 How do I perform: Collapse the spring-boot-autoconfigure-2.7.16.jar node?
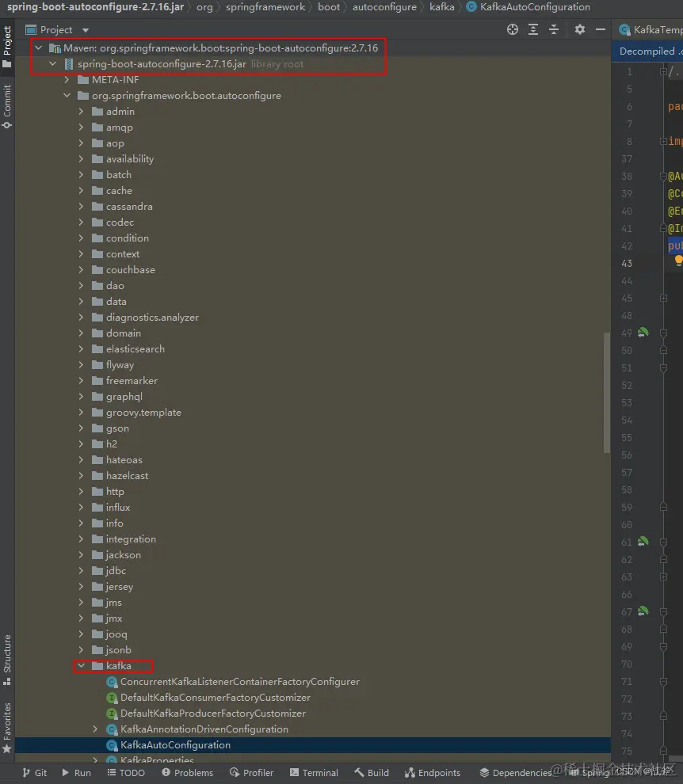(x=52, y=64)
